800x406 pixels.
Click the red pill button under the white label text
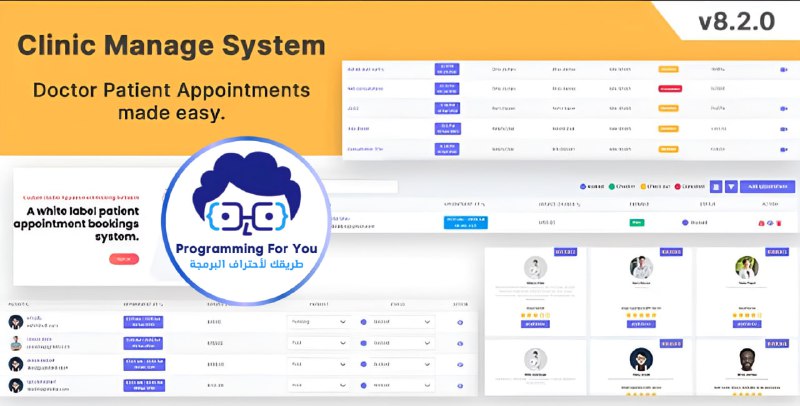point(124,259)
